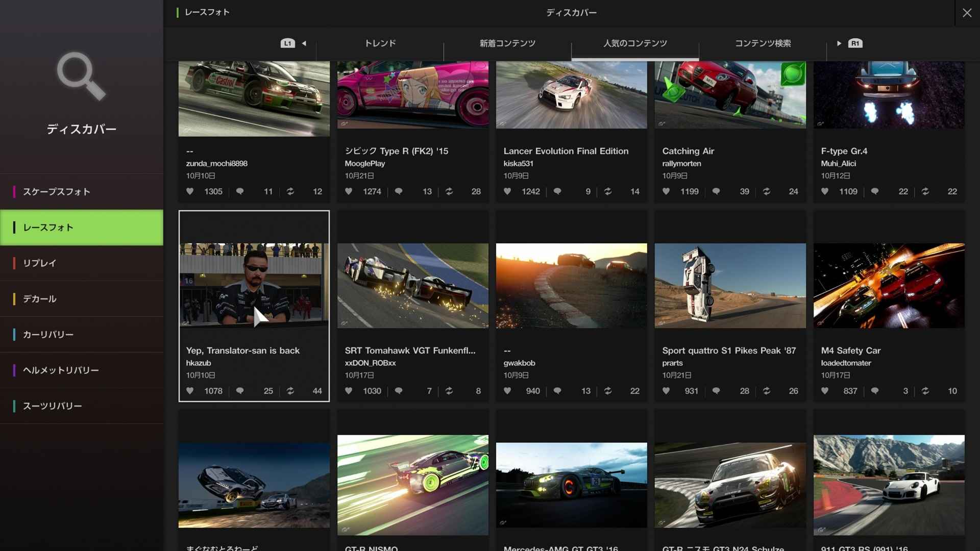Click the Mercedes-AMG GT GT3 '16 title
The width and height of the screenshot is (980, 551).
[560, 548]
